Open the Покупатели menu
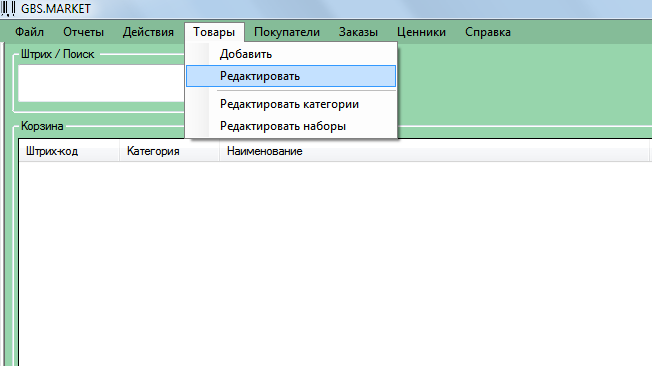This screenshot has height=366, width=652. tap(287, 32)
